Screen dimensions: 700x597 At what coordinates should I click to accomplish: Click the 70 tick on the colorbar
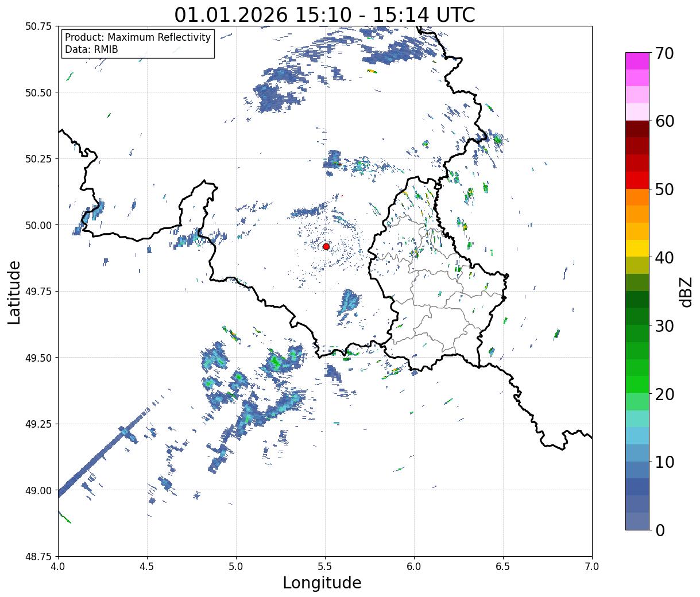click(x=664, y=53)
